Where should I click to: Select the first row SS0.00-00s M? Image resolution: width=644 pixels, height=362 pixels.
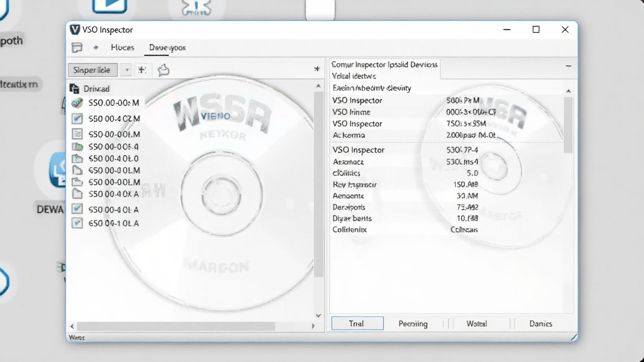click(114, 102)
